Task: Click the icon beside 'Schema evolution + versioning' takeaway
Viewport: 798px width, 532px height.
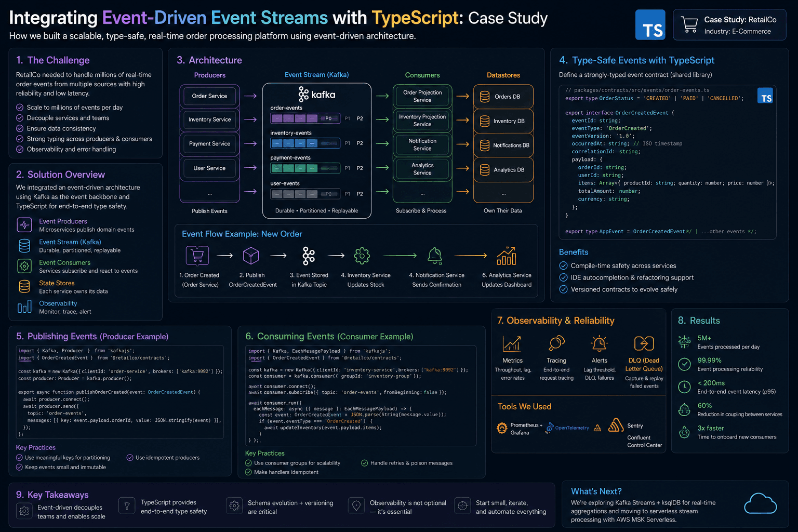Action: point(234,506)
